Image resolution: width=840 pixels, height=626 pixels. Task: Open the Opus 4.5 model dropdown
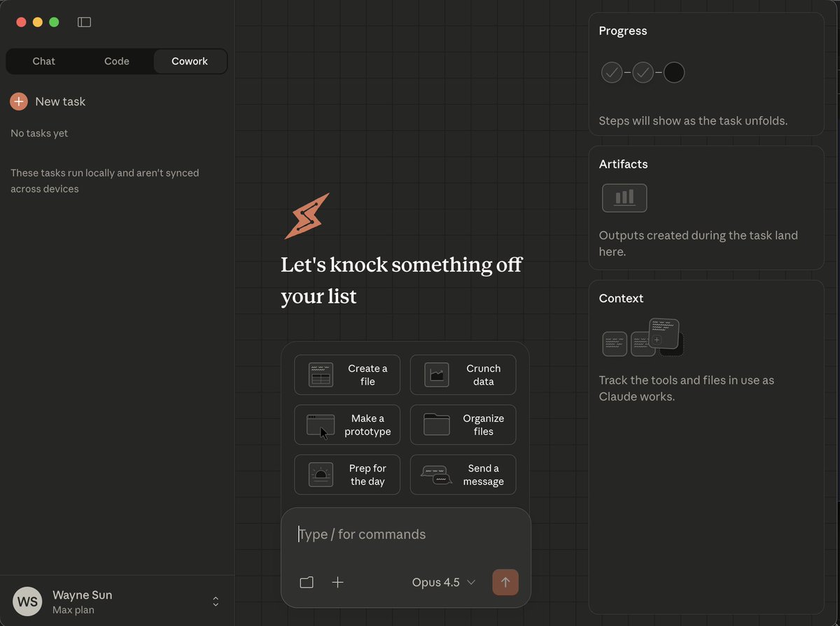coord(444,583)
